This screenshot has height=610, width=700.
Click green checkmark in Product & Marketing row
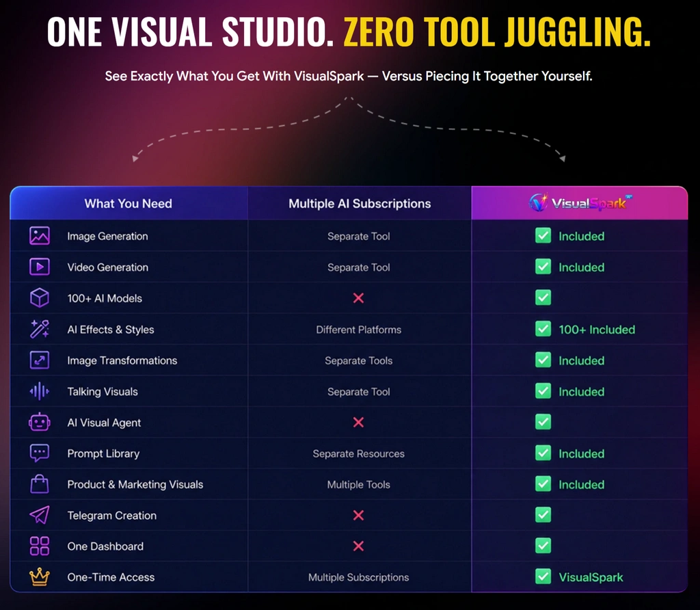pyautogui.click(x=543, y=483)
